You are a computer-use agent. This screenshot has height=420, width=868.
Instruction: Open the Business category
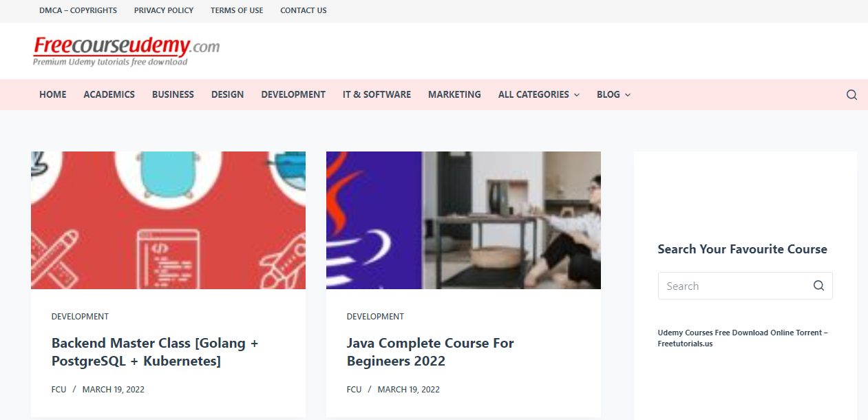pos(173,94)
